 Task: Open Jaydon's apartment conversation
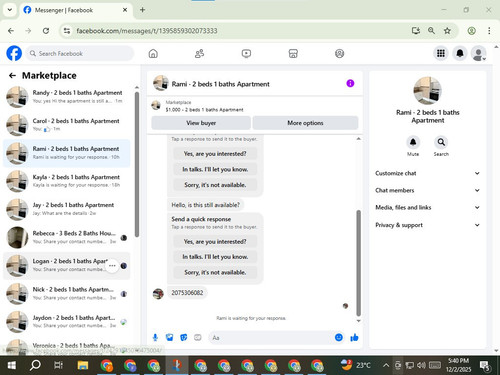coord(67,322)
